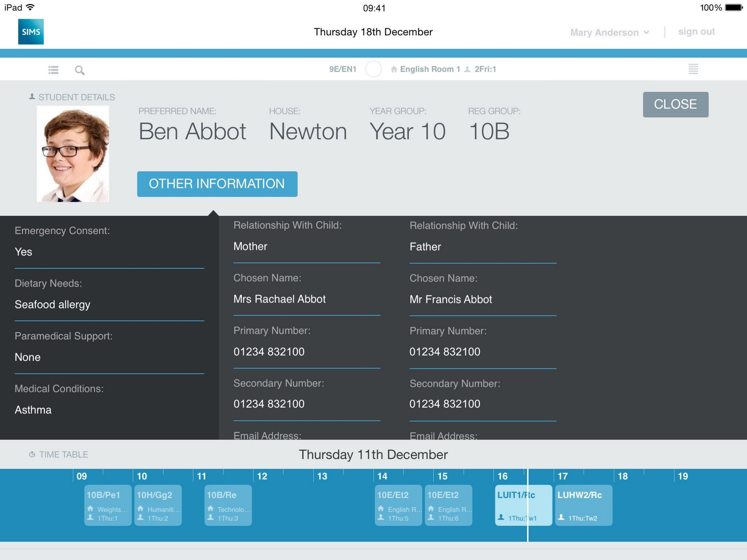Image resolution: width=747 pixels, height=560 pixels.
Task: Open the right-side lines menu icon
Action: tap(693, 69)
